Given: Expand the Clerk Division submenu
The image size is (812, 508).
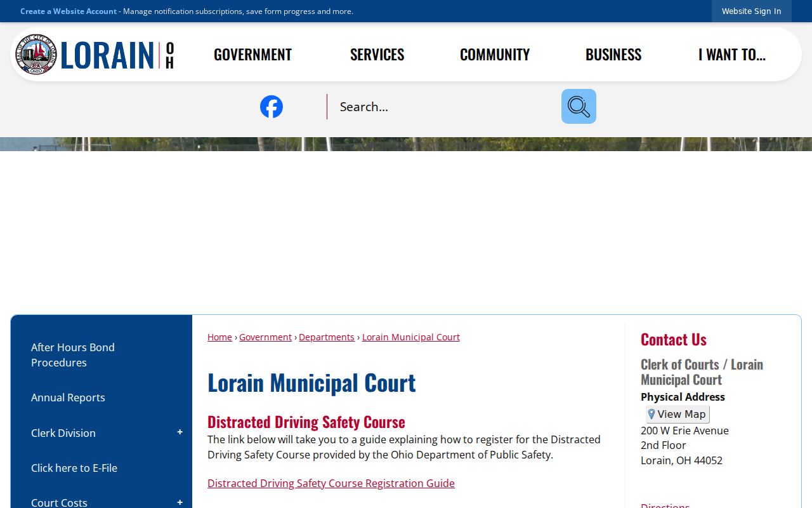Looking at the screenshot, I should [x=180, y=432].
